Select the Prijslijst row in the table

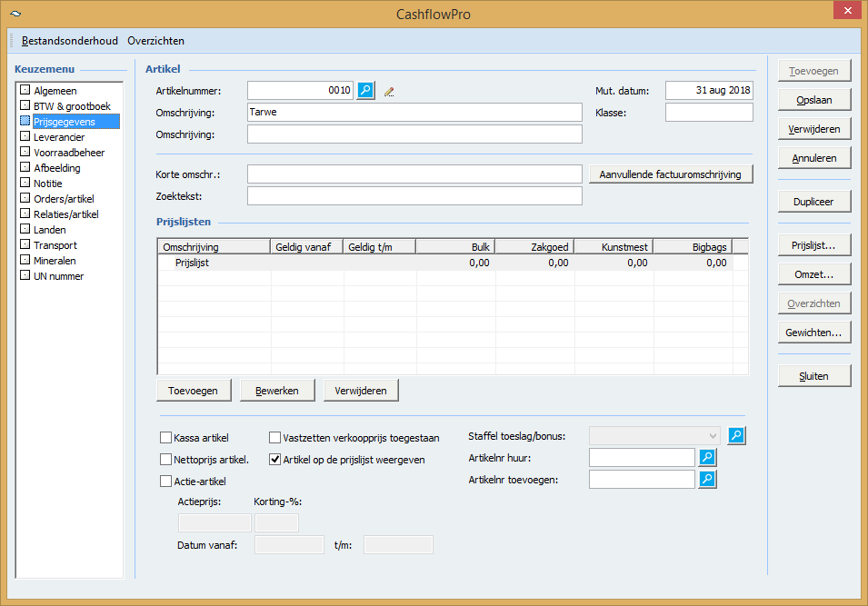(x=445, y=263)
